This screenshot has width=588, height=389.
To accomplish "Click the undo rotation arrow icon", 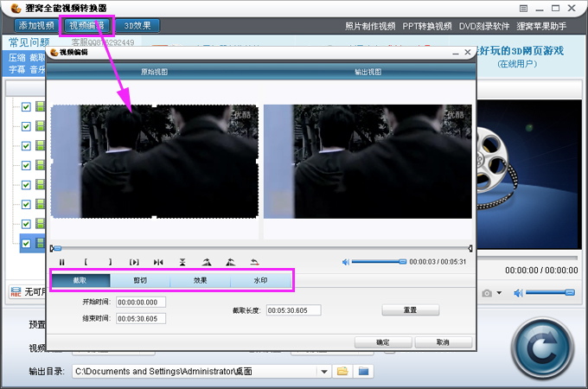I will [254, 262].
